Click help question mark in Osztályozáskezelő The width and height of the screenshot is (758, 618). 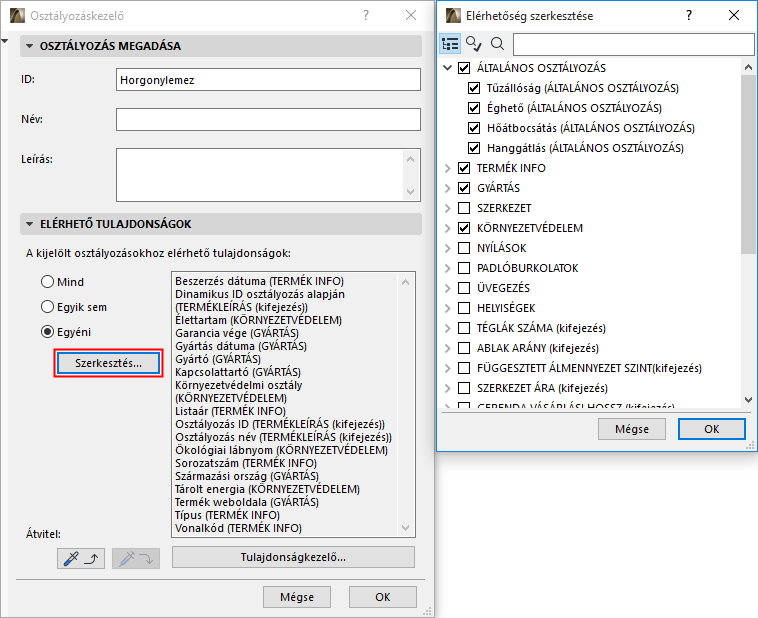(366, 15)
